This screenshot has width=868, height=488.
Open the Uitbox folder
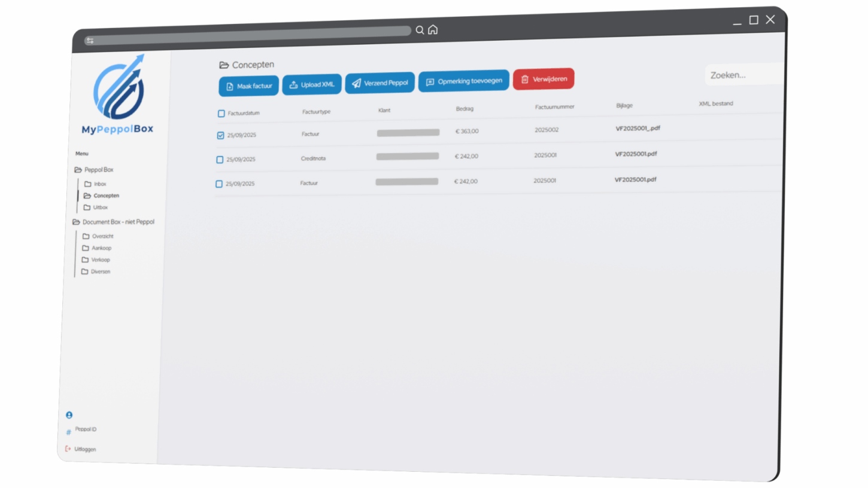(100, 208)
